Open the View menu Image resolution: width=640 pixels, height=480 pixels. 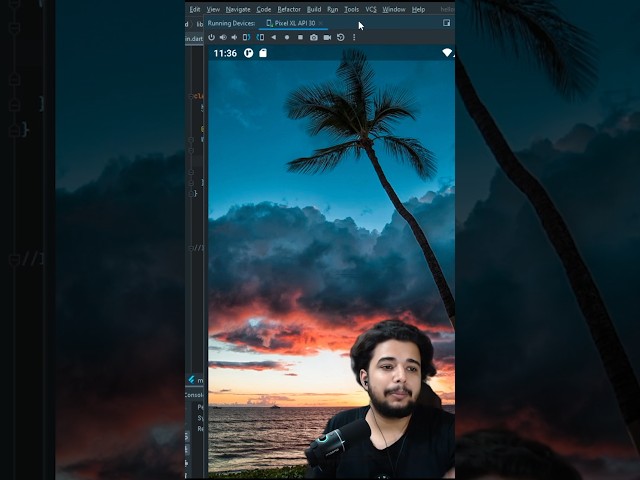tap(213, 9)
